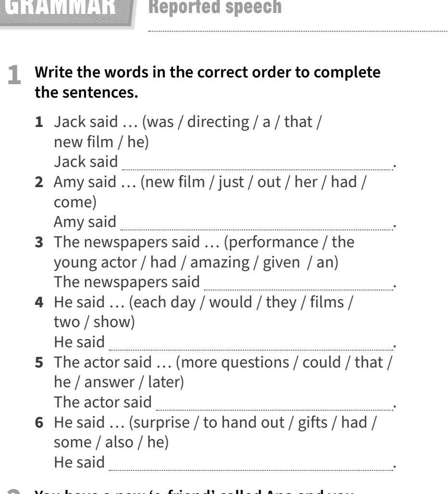The height and width of the screenshot is (494, 448).
Task: Click the words more questions in sentence five
Action: [x=235, y=363]
